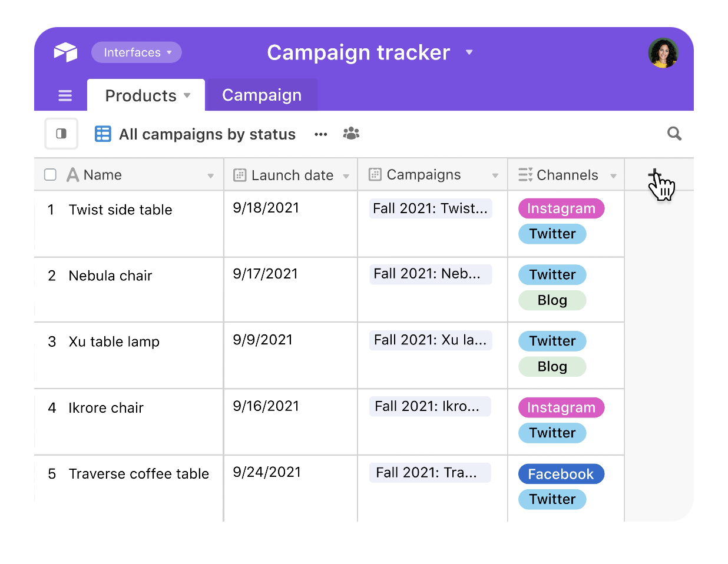Open the Products tab dropdown arrow

[187, 95]
